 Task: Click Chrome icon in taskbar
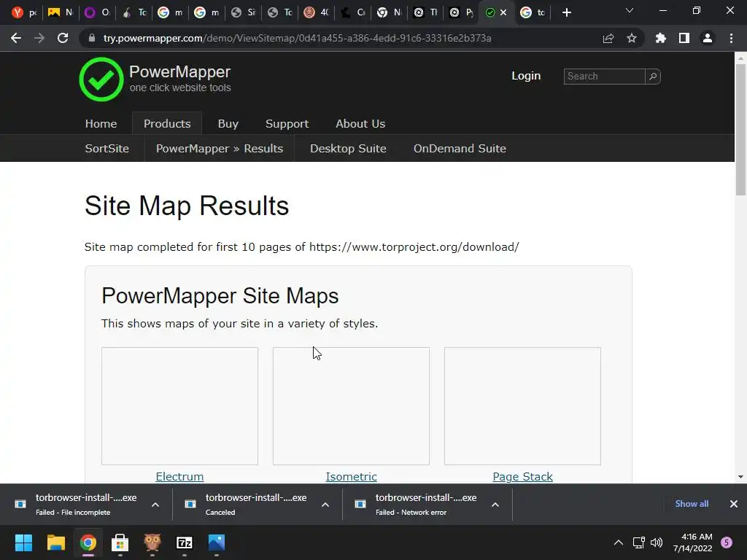(x=88, y=542)
